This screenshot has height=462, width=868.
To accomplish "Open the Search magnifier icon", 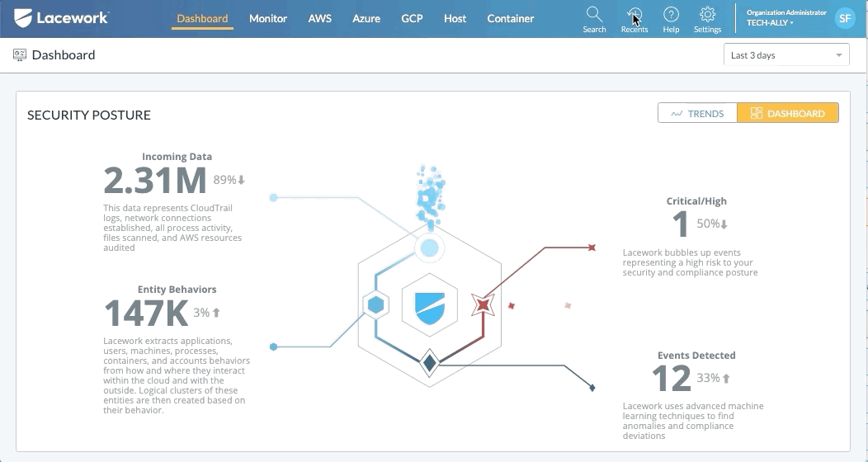I will tap(594, 15).
